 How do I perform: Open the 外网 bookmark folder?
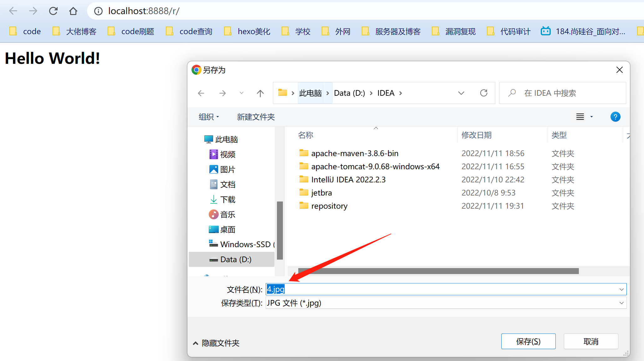336,31
